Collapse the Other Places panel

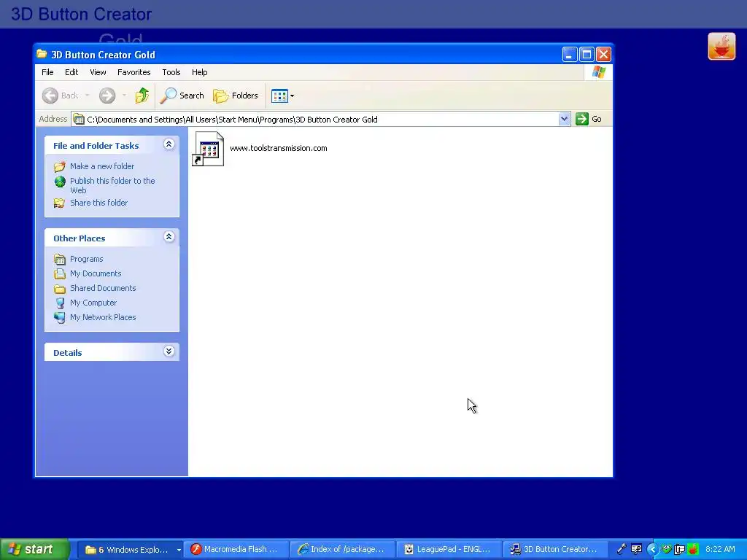coord(169,237)
